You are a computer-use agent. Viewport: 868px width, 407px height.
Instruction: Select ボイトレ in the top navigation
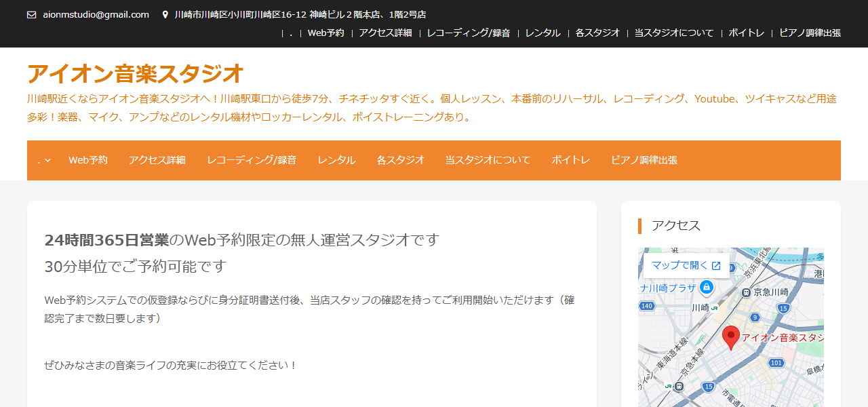pyautogui.click(x=570, y=160)
